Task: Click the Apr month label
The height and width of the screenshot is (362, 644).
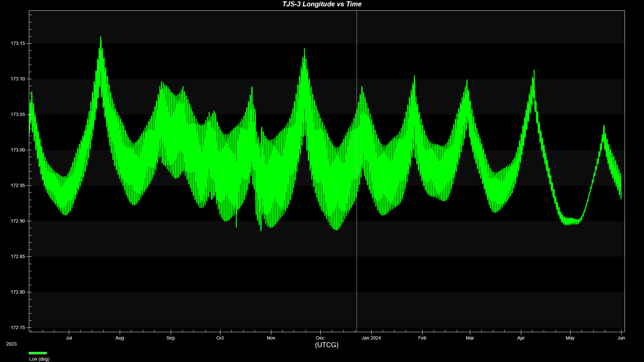Action: (521, 338)
